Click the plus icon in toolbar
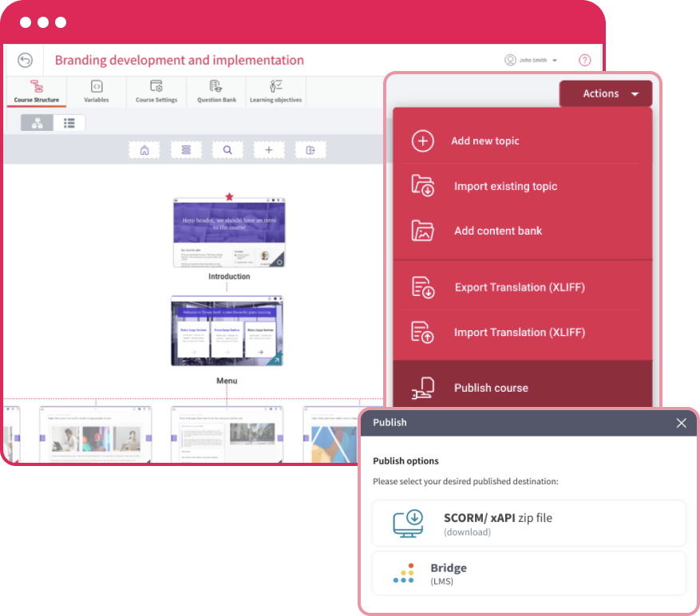The width and height of the screenshot is (700, 616). pyautogui.click(x=269, y=150)
